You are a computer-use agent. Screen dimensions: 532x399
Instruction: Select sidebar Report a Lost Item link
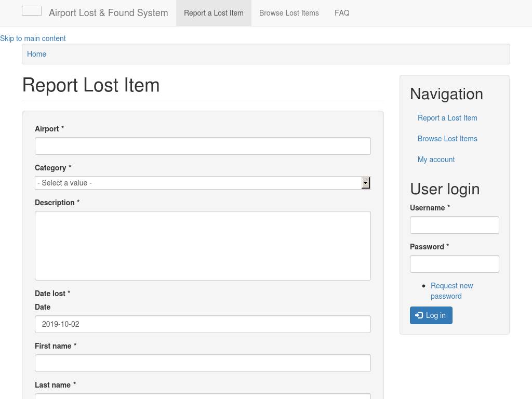(447, 118)
